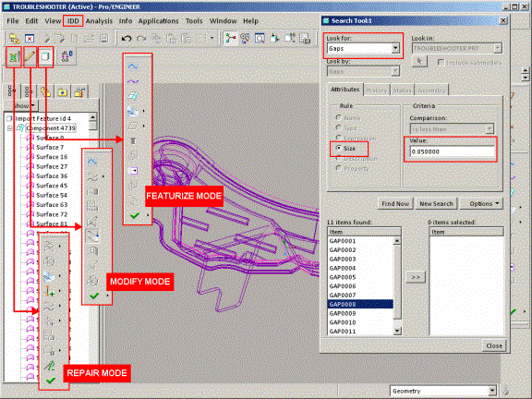Select the Type rule radio button
This screenshot has height=399, width=532.
(338, 127)
